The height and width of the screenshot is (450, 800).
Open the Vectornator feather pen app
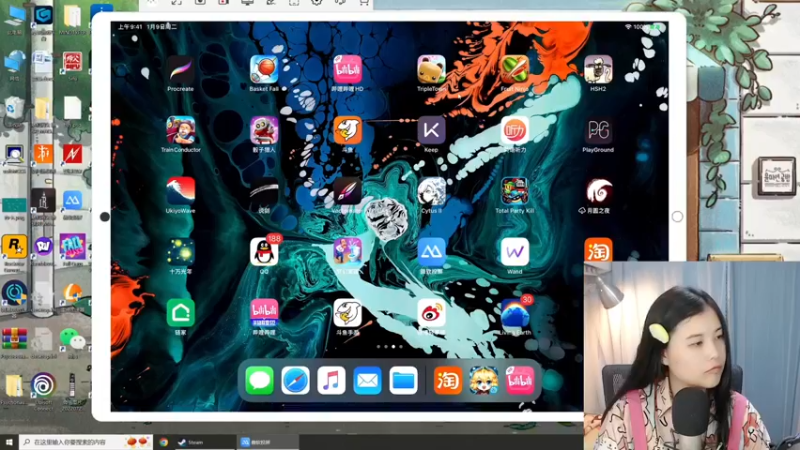pos(347,191)
